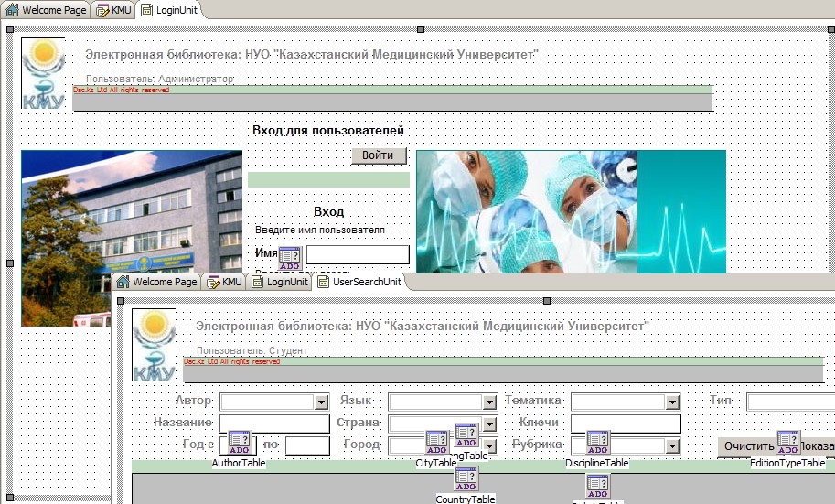This screenshot has width=835, height=504.
Task: Select the "Пользователь: Студент" label
Action: tap(252, 350)
